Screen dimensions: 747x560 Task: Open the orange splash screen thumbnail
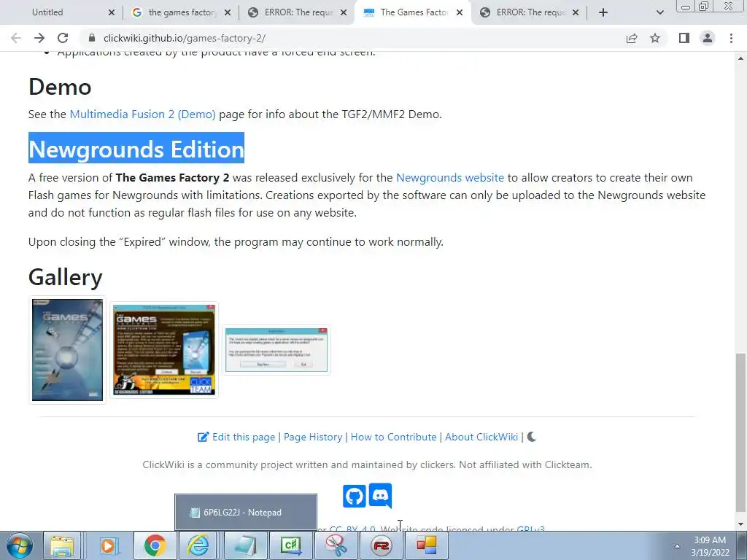coord(164,350)
